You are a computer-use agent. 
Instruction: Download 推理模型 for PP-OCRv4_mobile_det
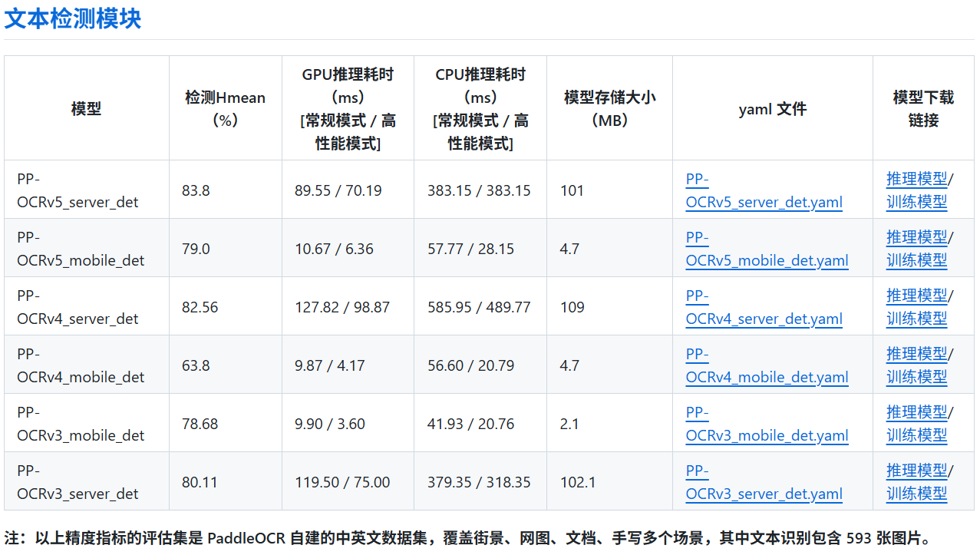click(x=916, y=354)
